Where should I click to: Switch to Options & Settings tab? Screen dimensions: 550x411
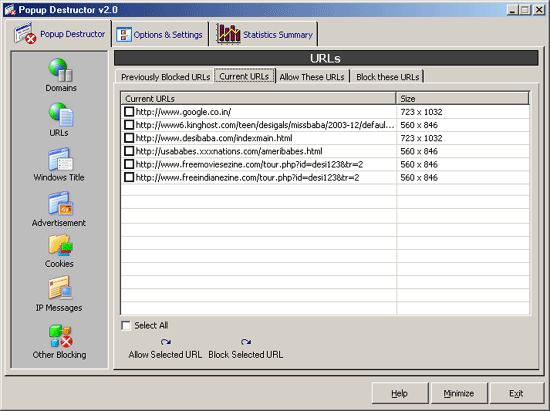[x=160, y=34]
